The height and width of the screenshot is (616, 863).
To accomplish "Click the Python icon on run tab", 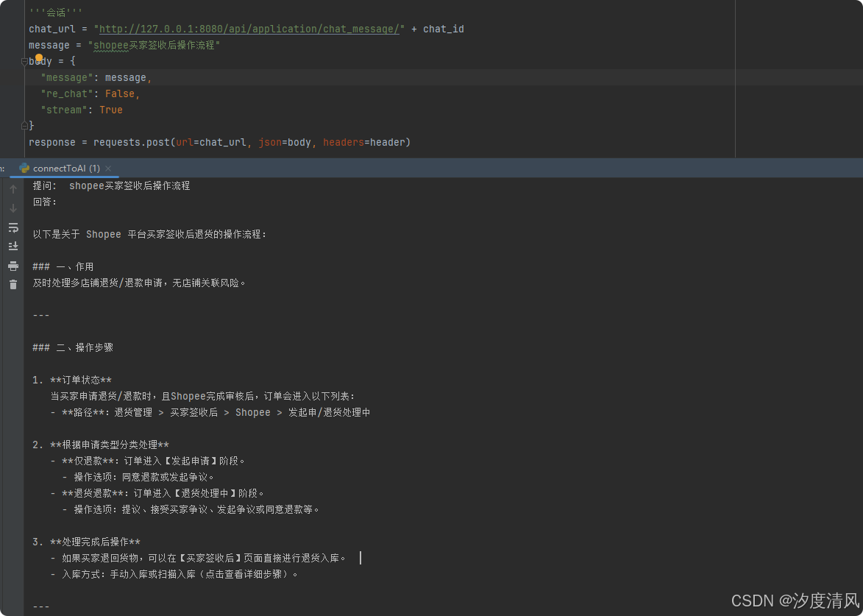I will (24, 169).
